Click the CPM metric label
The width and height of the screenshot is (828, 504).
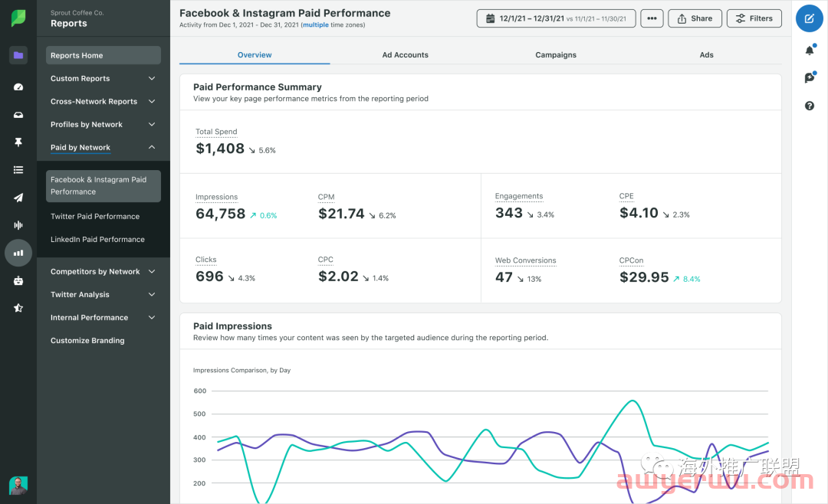coord(327,198)
